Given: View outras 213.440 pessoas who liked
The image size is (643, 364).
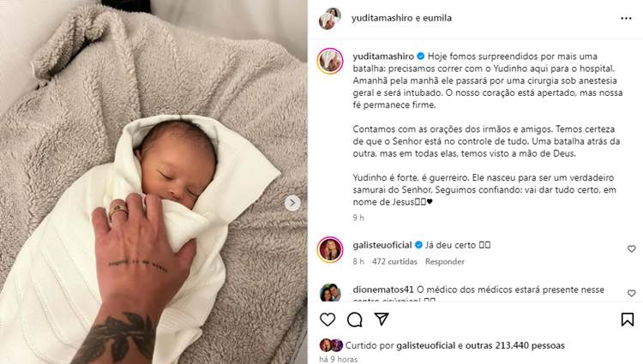Looking at the screenshot, I should click(x=515, y=345).
